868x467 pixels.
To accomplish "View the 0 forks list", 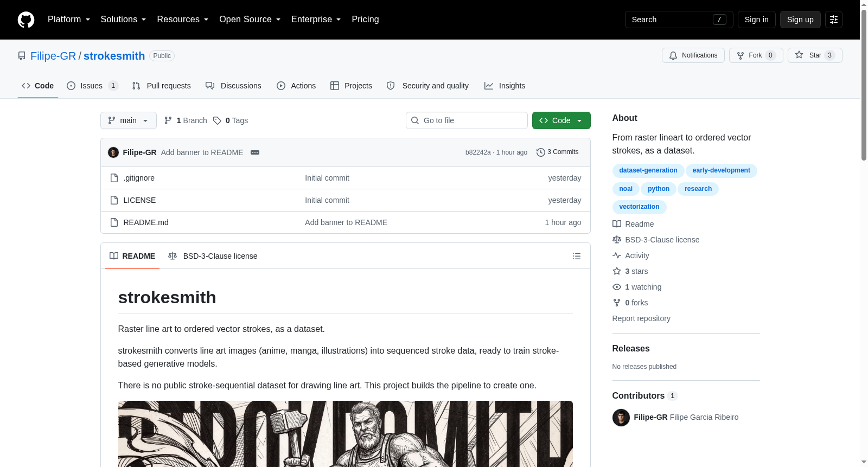I will (630, 303).
